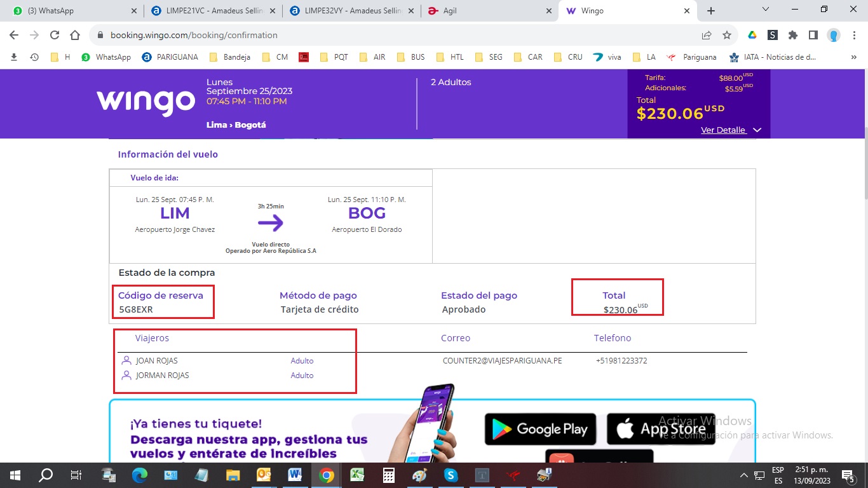This screenshot has width=868, height=488.
Task: Open the WhatsApp bookmark
Action: pos(106,57)
